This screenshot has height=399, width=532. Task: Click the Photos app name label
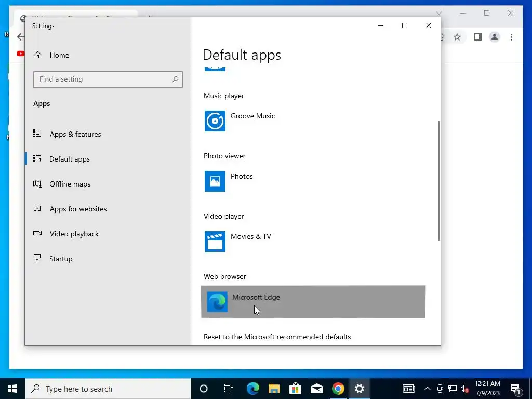pyautogui.click(x=242, y=177)
